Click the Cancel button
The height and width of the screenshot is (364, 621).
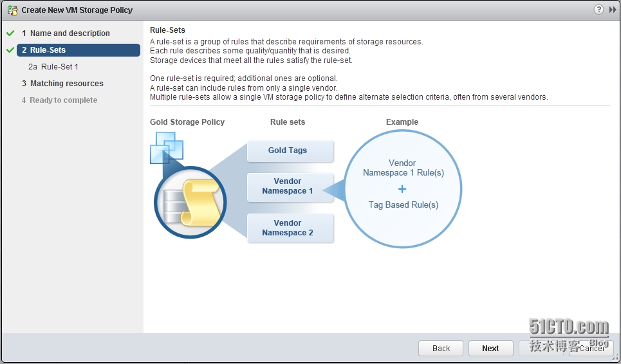tap(591, 348)
